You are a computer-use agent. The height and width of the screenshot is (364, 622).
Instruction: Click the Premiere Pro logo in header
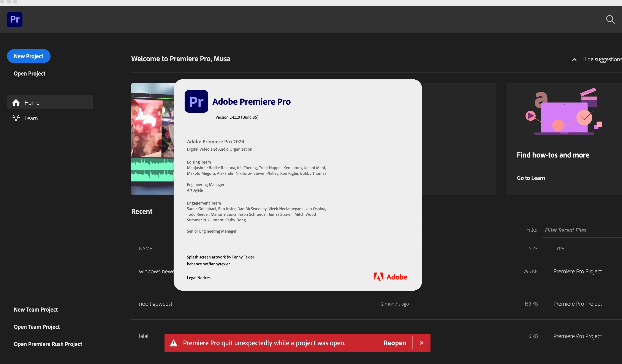14,19
